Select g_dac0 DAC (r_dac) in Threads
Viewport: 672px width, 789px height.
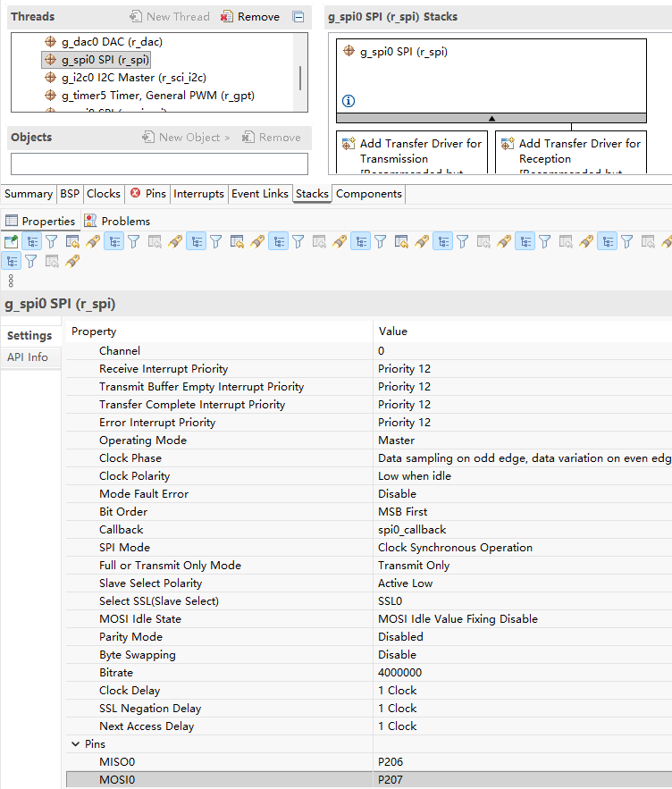[x=112, y=42]
